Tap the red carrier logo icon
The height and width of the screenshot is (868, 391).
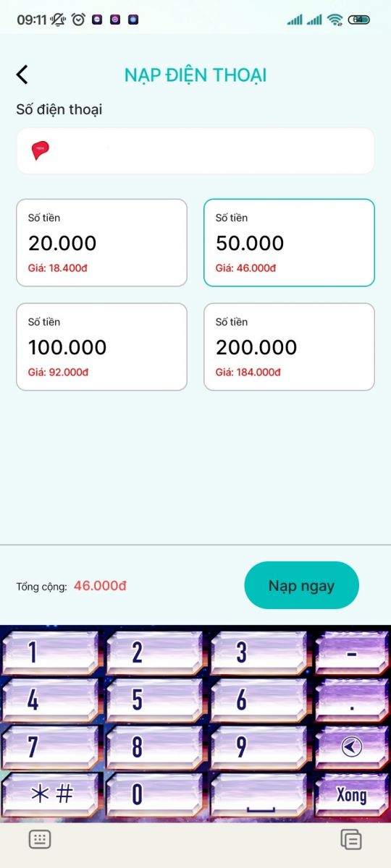click(x=41, y=150)
